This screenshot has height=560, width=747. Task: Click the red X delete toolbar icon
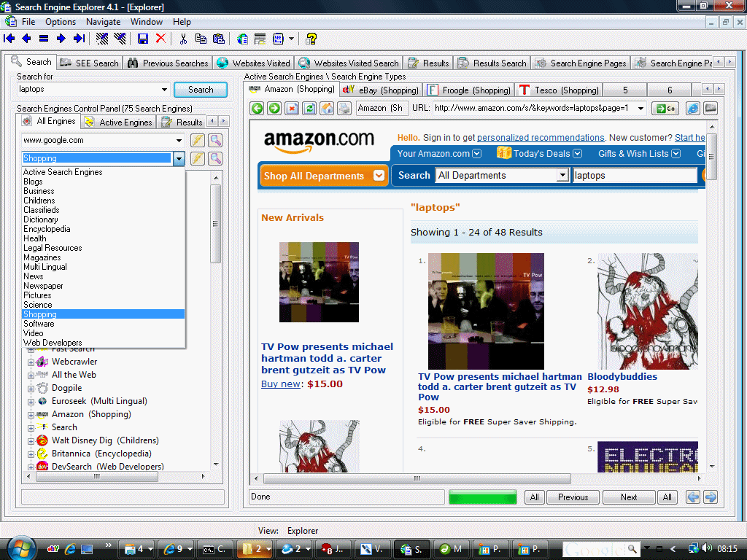click(160, 39)
